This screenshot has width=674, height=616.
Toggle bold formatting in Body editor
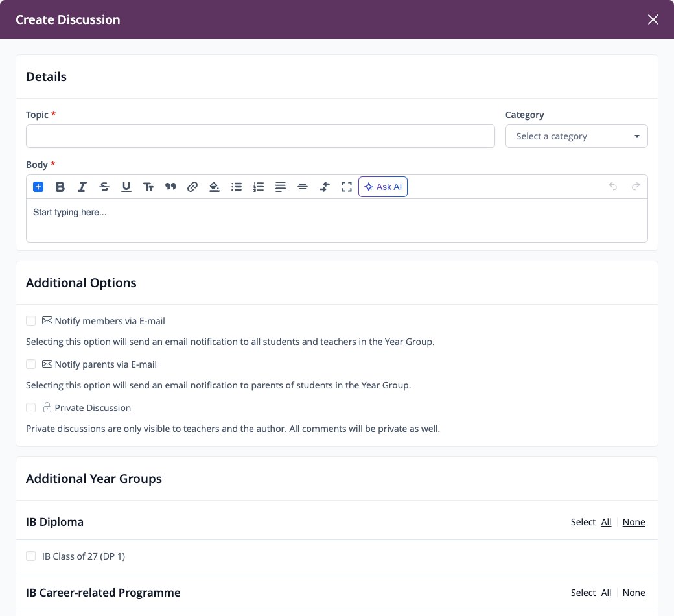pyautogui.click(x=60, y=187)
